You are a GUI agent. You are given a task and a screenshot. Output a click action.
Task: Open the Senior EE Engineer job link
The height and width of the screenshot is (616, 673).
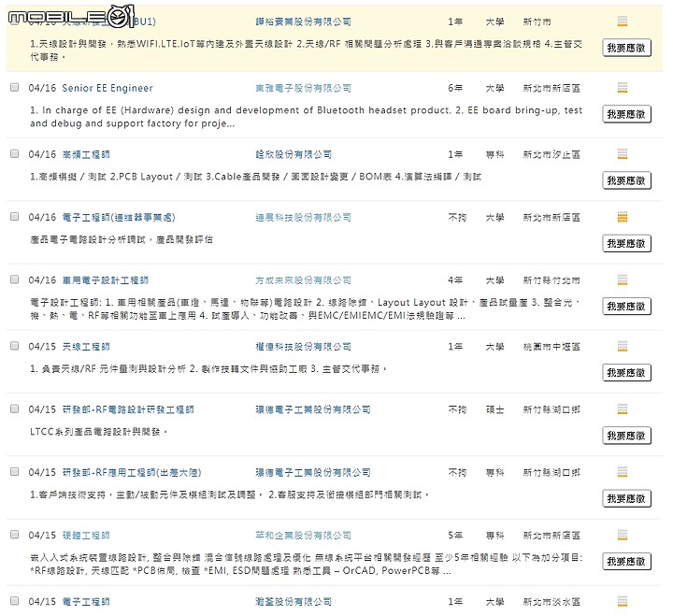pyautogui.click(x=107, y=88)
